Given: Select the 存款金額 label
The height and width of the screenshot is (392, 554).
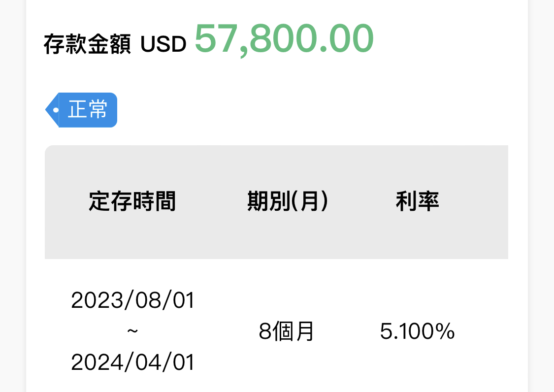Looking at the screenshot, I should coord(87,45).
